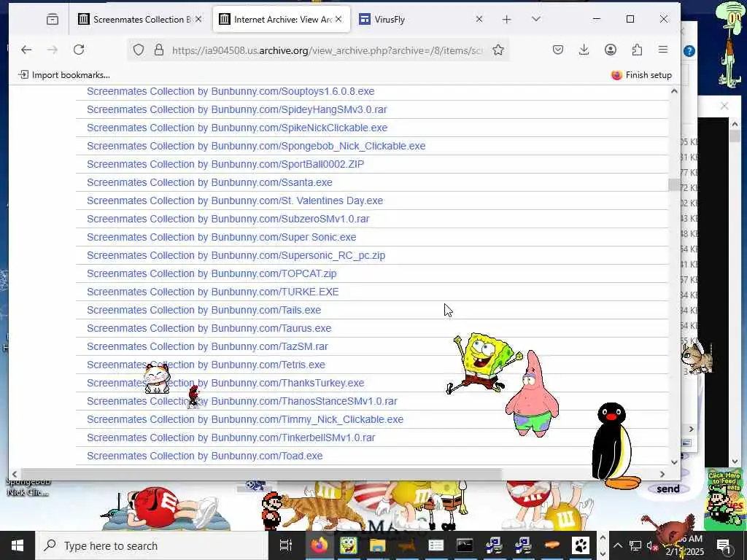Viewport: 747px width, 560px height.
Task: Open Task View on the taskbar
Action: coord(286,545)
